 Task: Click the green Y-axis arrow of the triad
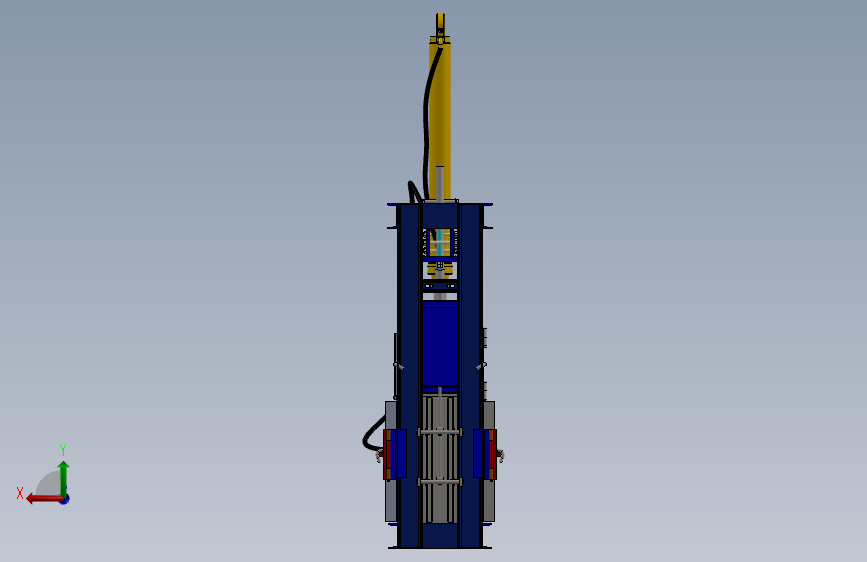[x=64, y=479]
